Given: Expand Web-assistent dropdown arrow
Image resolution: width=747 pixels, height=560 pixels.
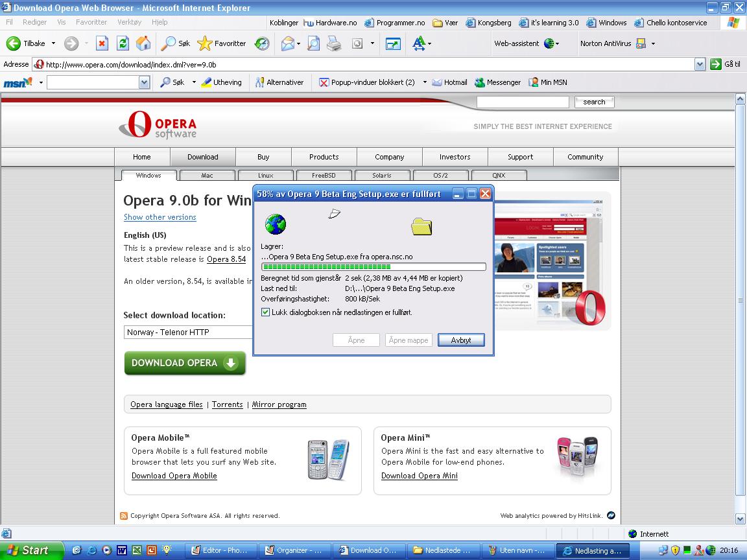Looking at the screenshot, I should click(557, 44).
